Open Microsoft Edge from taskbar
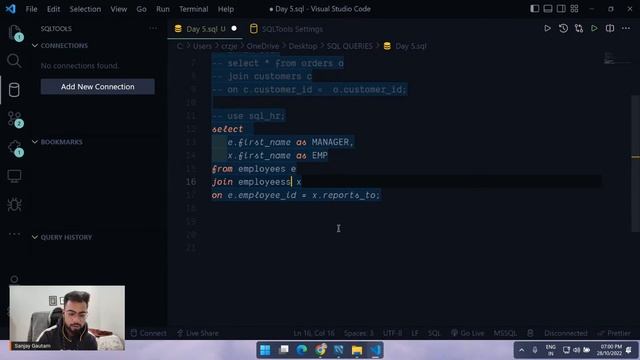The width and height of the screenshot is (640, 360). click(302, 350)
